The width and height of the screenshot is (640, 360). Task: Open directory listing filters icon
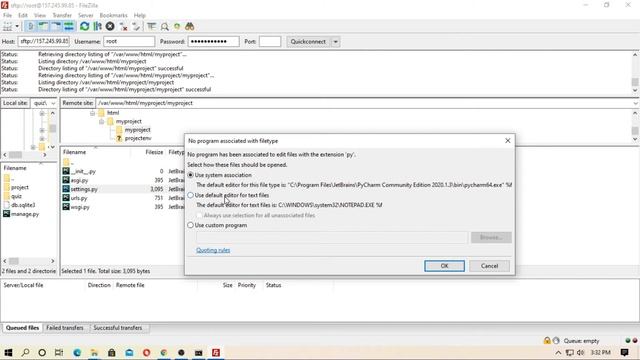(151, 27)
